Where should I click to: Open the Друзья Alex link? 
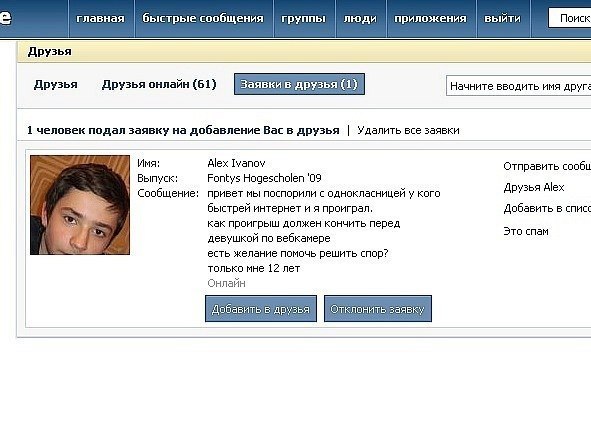tap(534, 187)
